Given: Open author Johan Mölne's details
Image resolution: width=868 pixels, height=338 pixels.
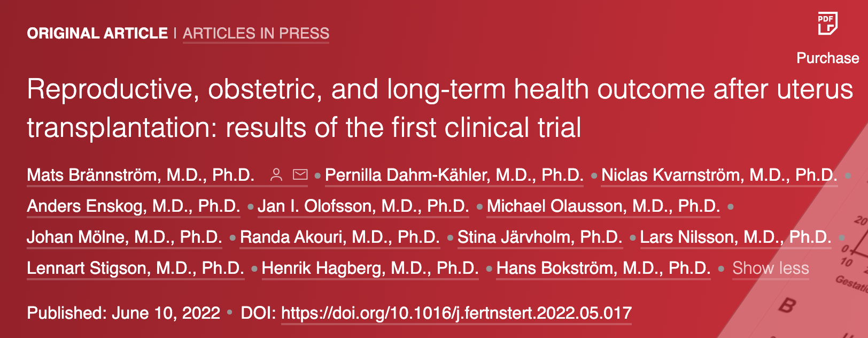Looking at the screenshot, I should click(x=125, y=237).
